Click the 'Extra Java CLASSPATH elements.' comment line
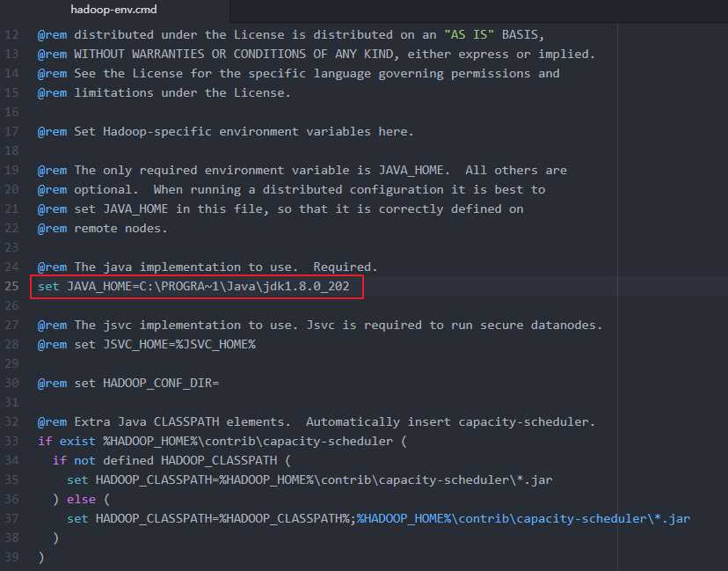This screenshot has width=728, height=571. click(x=317, y=421)
